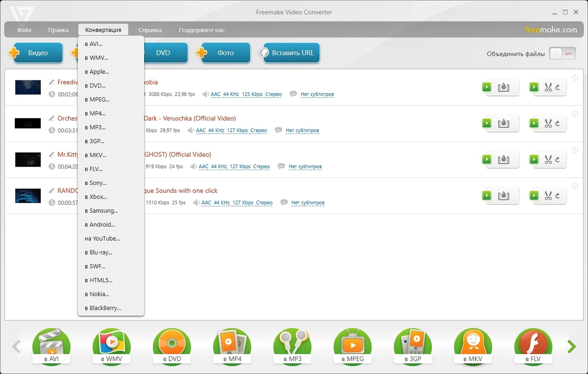Select 'в AVI...' from the Конвертация menu
Screen dimensions: 588x374
click(x=111, y=44)
